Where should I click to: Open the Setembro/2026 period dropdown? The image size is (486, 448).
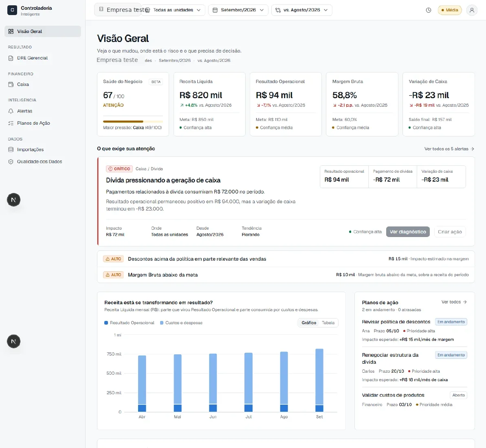tap(238, 10)
